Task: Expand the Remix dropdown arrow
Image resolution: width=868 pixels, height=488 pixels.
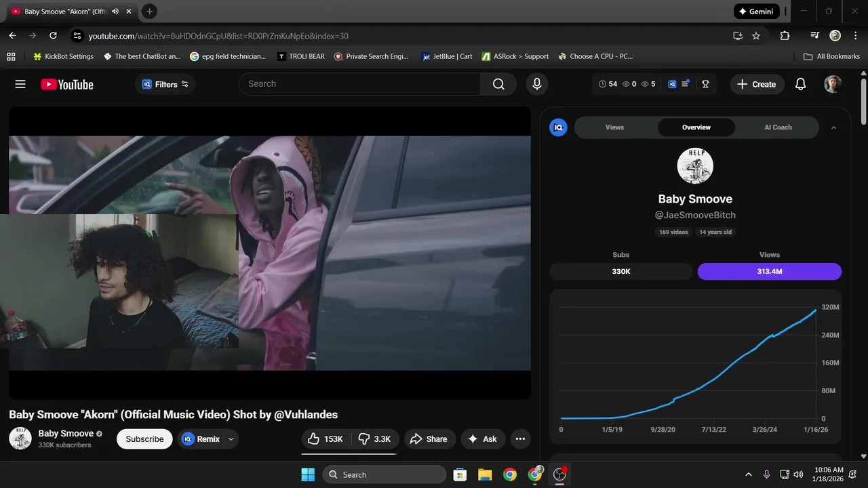Action: 231,439
